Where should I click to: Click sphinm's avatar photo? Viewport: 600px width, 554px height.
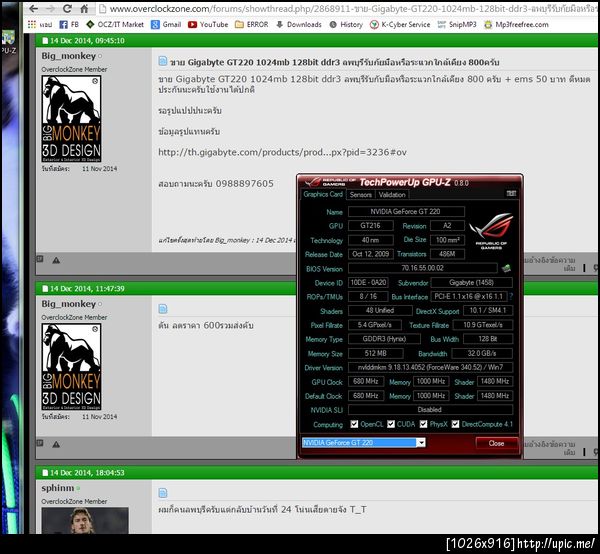(85, 520)
